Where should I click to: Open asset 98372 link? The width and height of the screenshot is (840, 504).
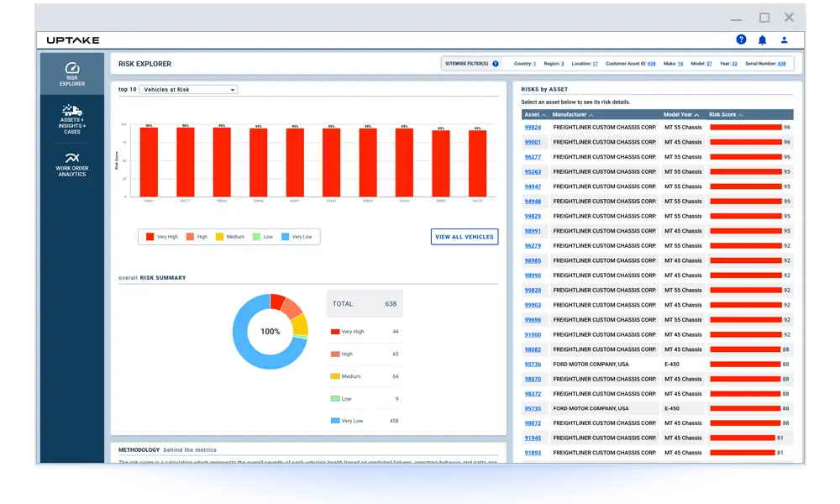(533, 394)
